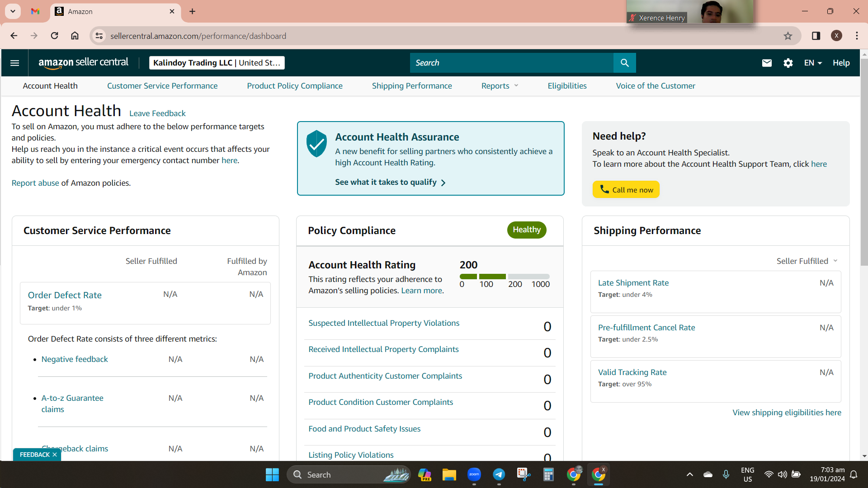Expand the Seller Fulfilled shipping dropdown
The height and width of the screenshot is (488, 868).
tap(807, 261)
